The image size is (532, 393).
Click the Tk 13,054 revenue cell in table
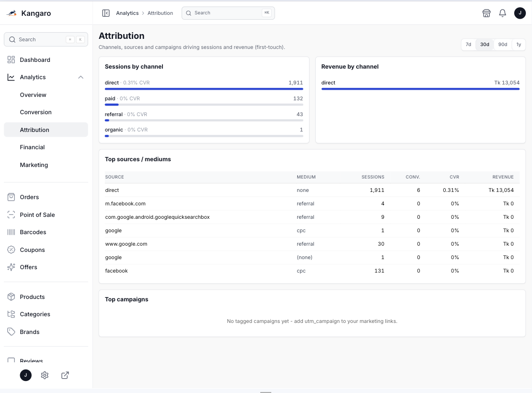tap(501, 190)
